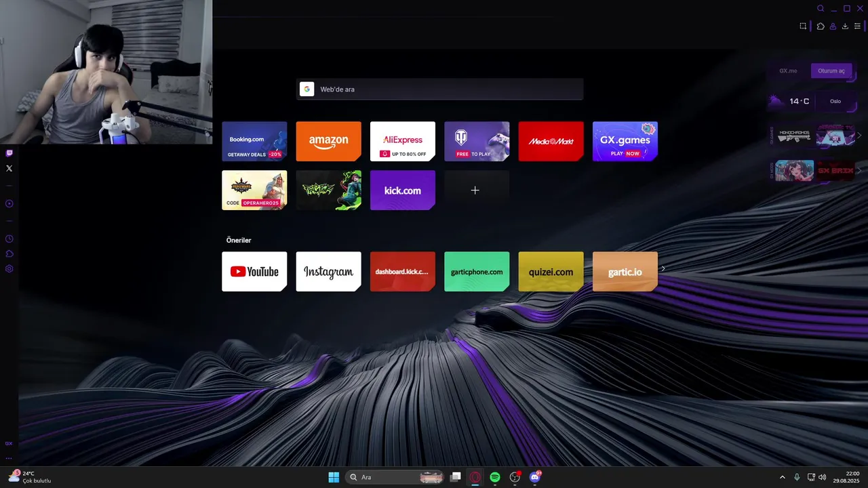This screenshot has height=488, width=868.
Task: Open gartic.io suggestion tile
Action: [625, 271]
